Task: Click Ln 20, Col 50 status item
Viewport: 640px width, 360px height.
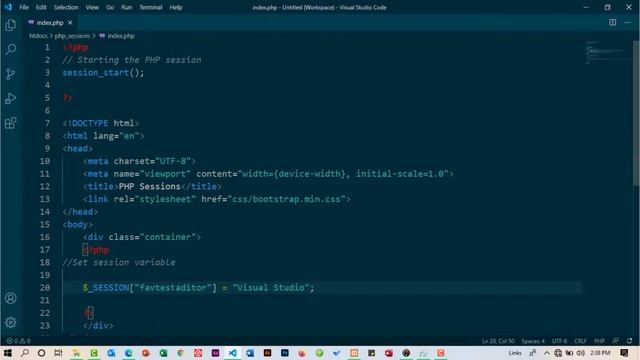Action: pyautogui.click(x=498, y=341)
